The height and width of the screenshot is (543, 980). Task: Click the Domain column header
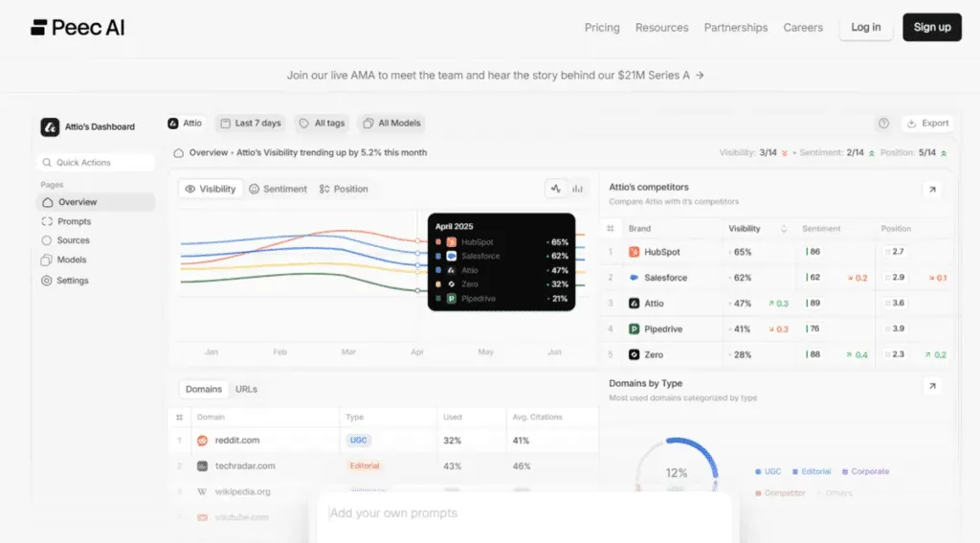click(x=211, y=418)
